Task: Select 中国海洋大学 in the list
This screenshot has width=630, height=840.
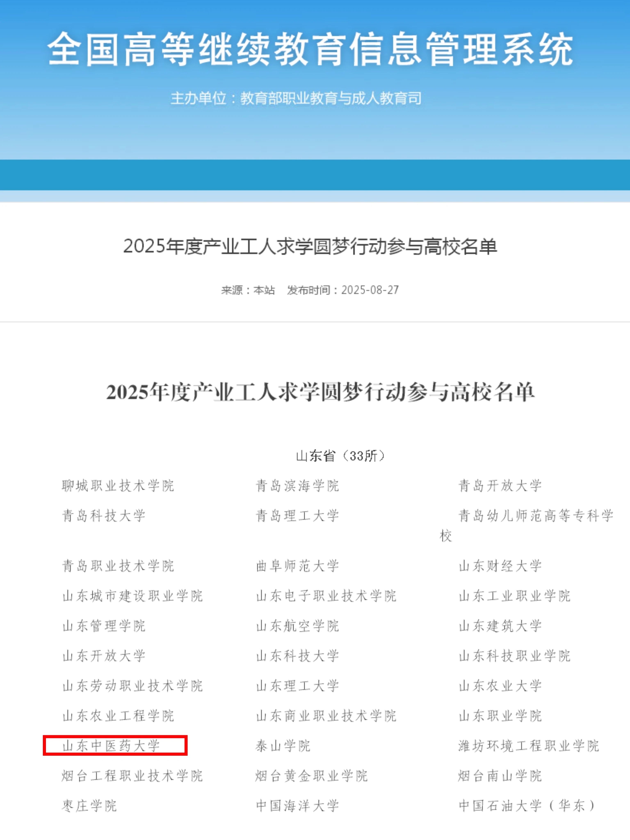Action: [x=297, y=806]
